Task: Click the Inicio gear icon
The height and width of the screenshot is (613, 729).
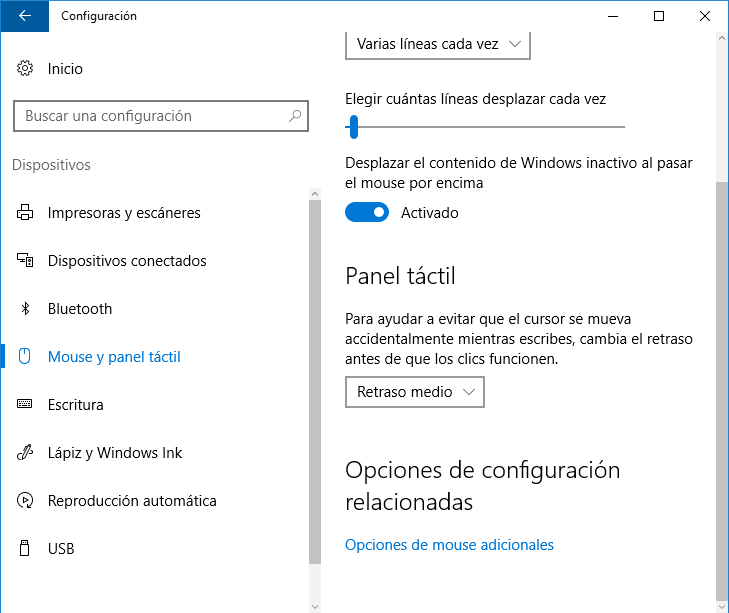Action: coord(25,69)
